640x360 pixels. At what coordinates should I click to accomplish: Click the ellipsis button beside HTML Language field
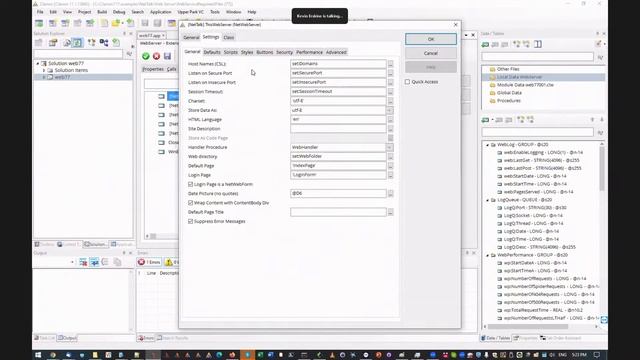tap(391, 119)
